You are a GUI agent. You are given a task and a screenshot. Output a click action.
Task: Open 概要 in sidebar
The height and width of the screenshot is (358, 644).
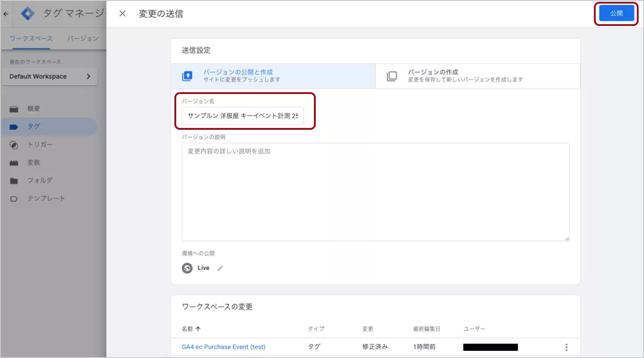click(34, 109)
